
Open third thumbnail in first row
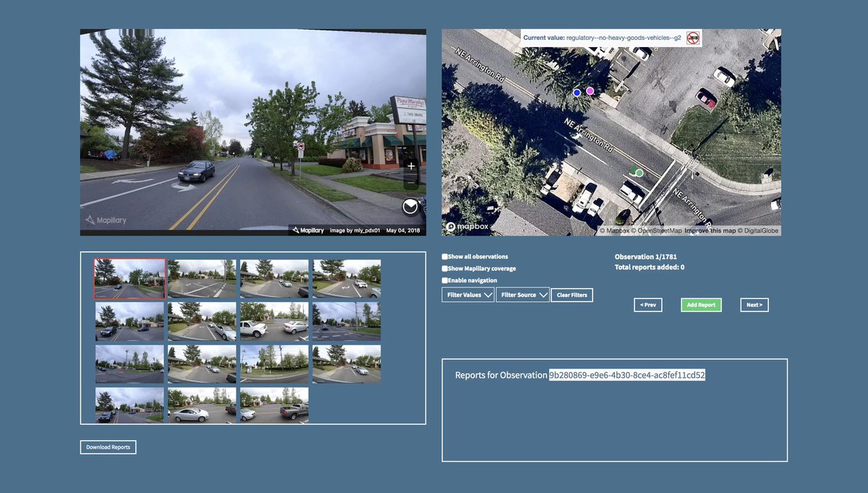point(274,279)
